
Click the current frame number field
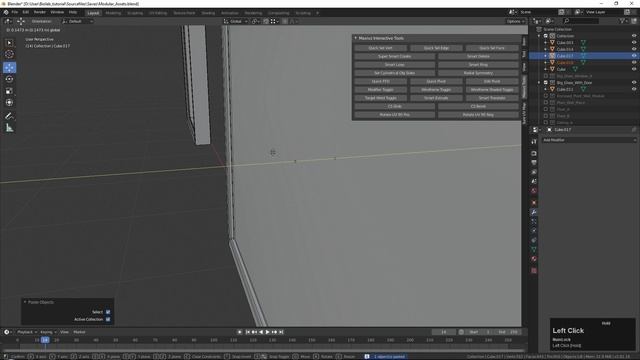[x=443, y=332]
